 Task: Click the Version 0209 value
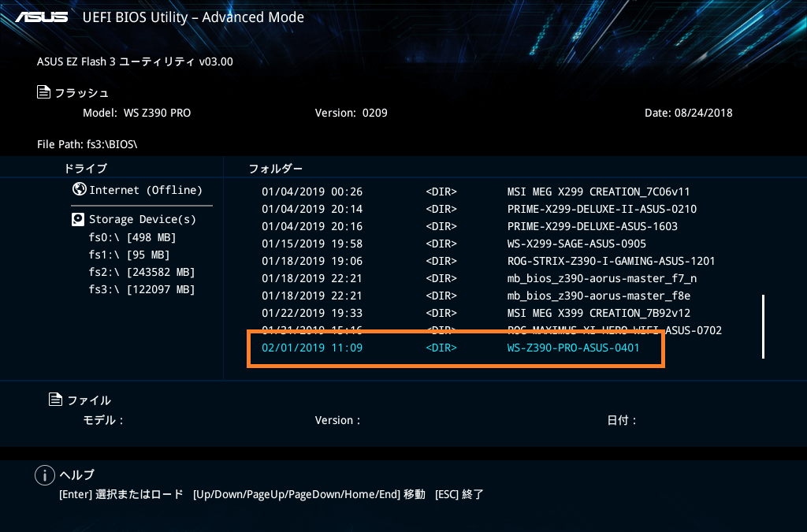(x=374, y=113)
